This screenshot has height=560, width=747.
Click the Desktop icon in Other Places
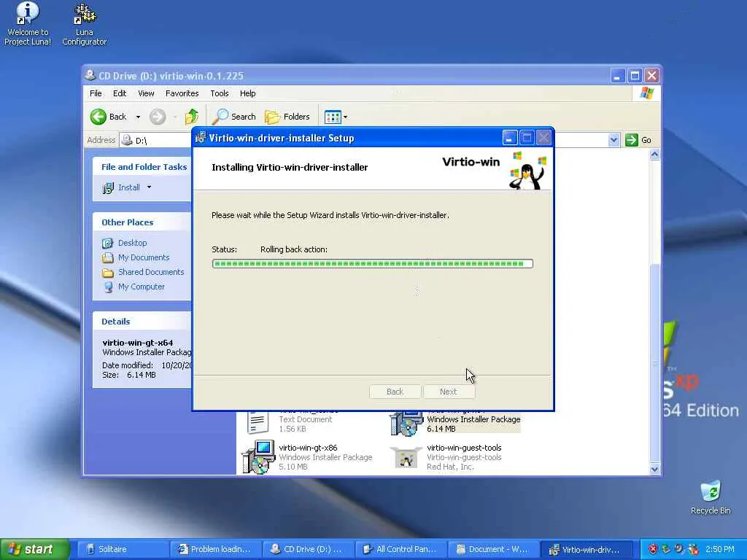tap(108, 244)
